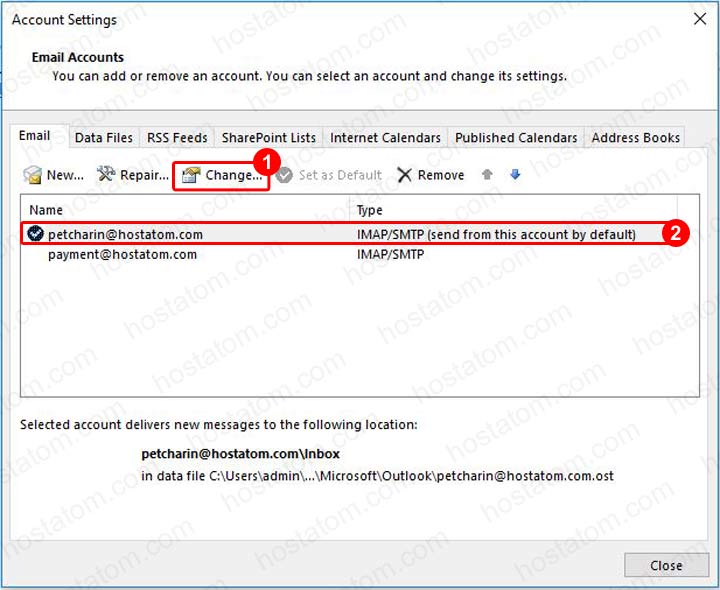Go to the Internet Calendars tab
Image resolution: width=720 pixels, height=590 pixels.
(x=385, y=138)
